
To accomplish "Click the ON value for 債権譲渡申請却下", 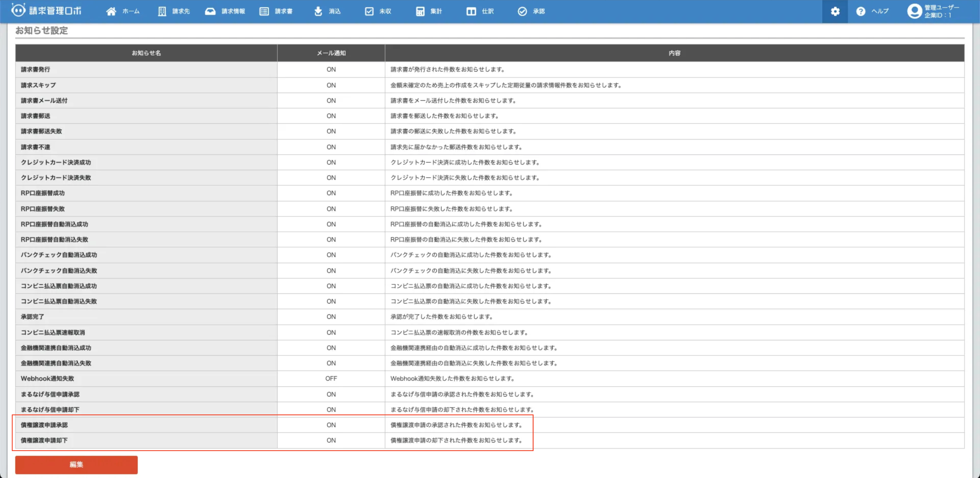I will [x=331, y=440].
